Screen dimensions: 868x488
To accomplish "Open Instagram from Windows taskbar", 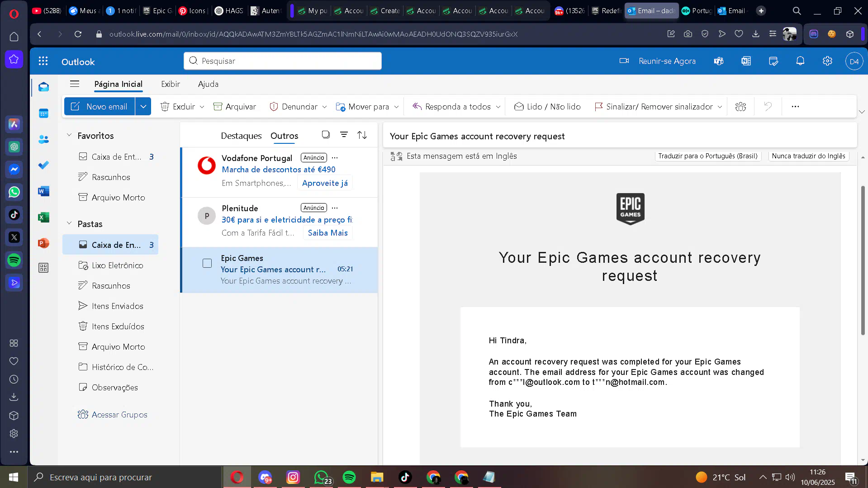I will tap(293, 477).
